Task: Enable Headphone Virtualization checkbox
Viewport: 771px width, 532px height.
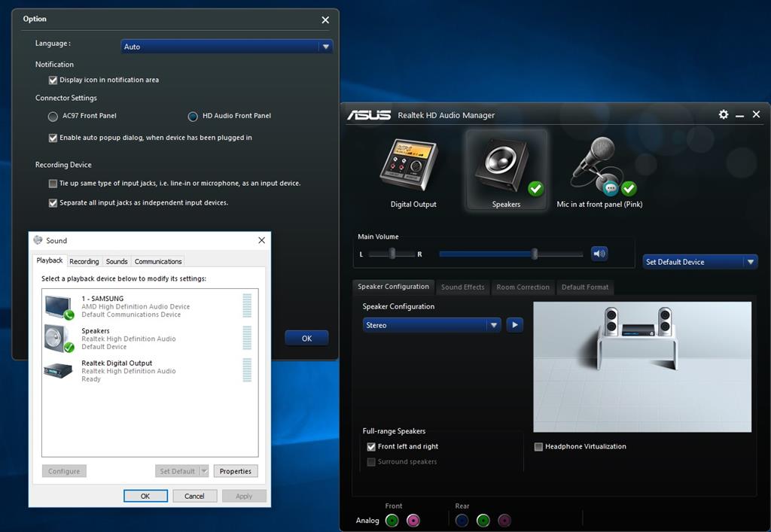Action: [x=538, y=447]
